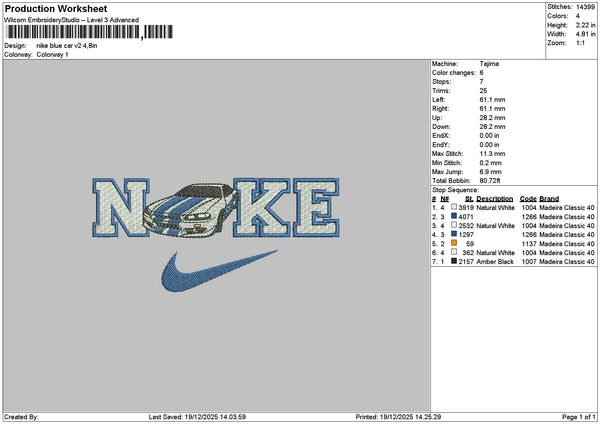This screenshot has width=600, height=424.
Task: Click the 'Colorway 1' value
Action: pos(52,55)
